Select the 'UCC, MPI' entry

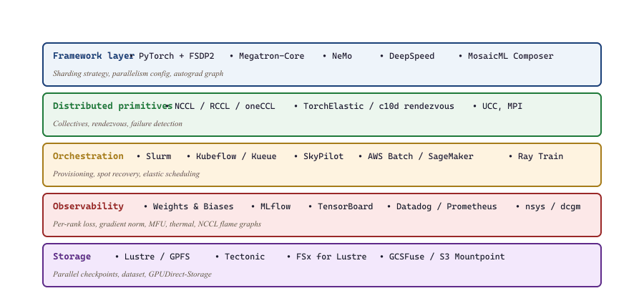click(502, 106)
